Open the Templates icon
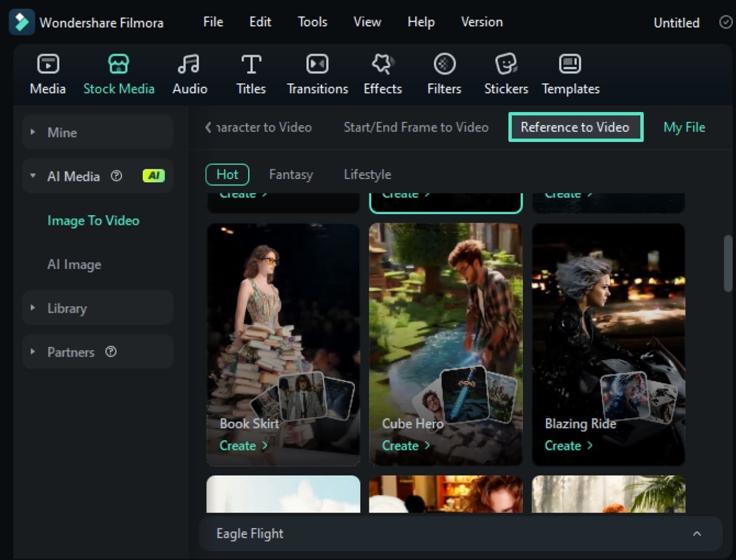The height and width of the screenshot is (560, 736). 570,64
